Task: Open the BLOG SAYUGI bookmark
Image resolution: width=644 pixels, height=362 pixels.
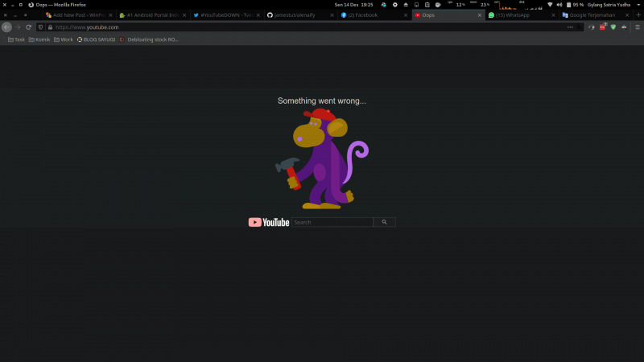Action: tap(96, 39)
